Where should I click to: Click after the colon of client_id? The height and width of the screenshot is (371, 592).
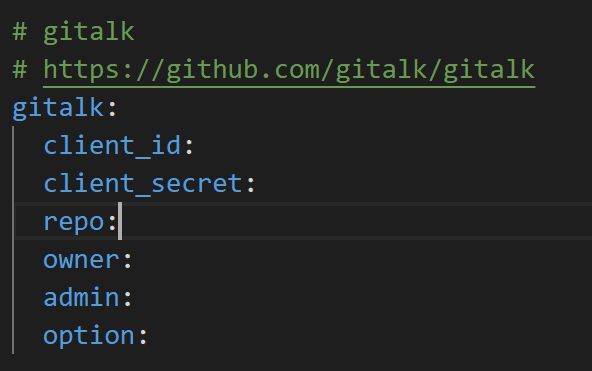pos(196,146)
